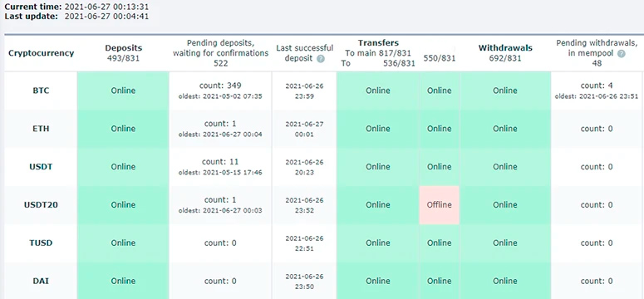Click USDT pending deposits count 11 cell
Viewport: 644px width, 299px height.
220,166
